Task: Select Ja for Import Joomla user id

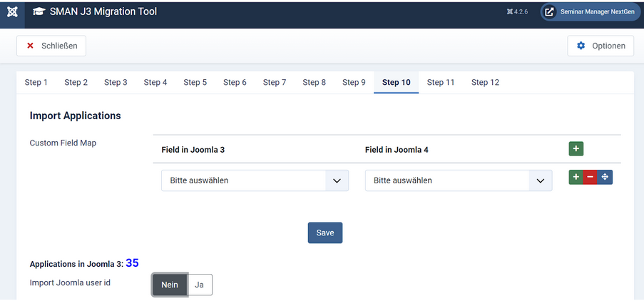Action: (200, 285)
